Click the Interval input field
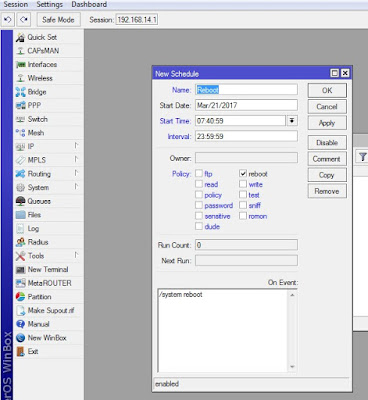The height and width of the screenshot is (400, 368). click(x=246, y=136)
